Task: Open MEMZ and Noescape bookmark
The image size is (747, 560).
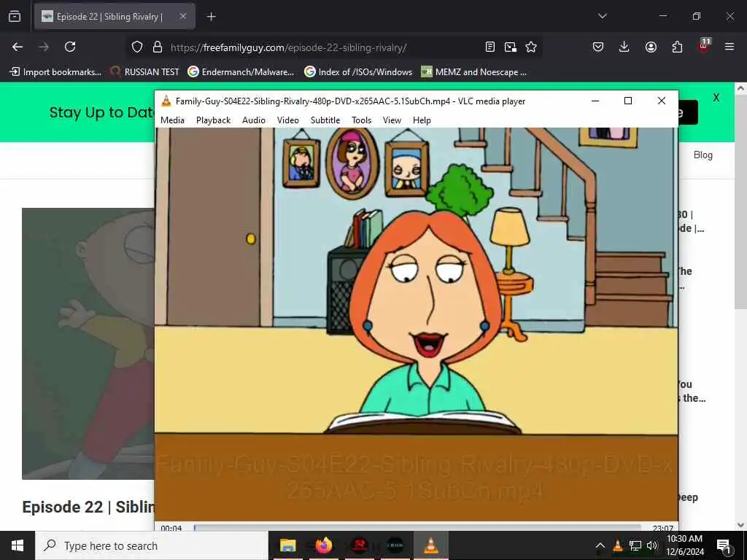Action: [x=474, y=72]
